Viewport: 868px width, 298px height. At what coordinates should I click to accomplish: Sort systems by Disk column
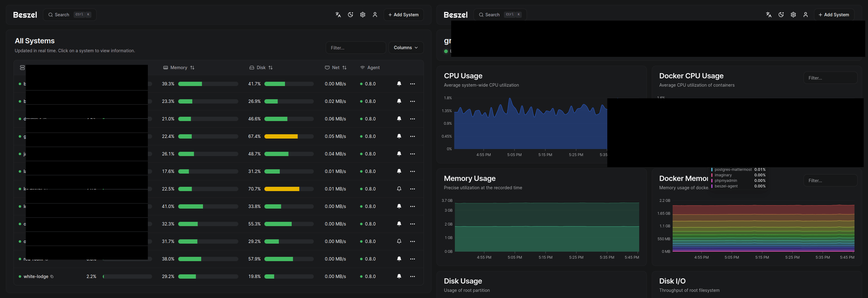[x=261, y=68]
